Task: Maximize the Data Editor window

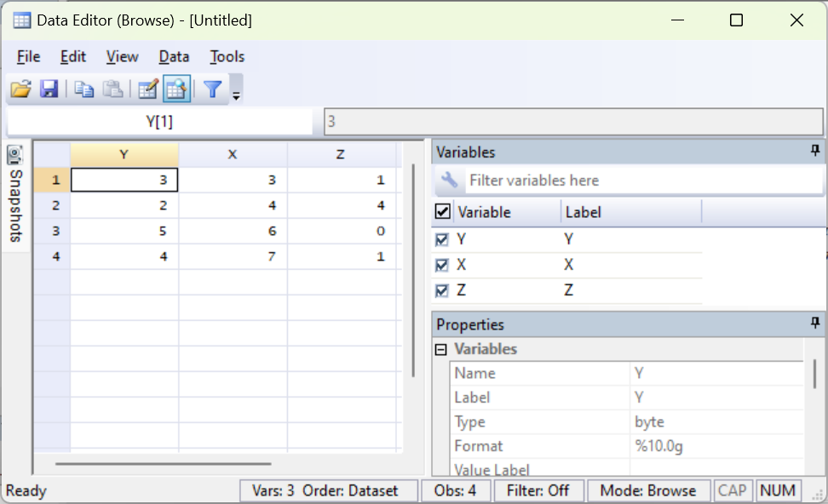Action: coord(736,20)
